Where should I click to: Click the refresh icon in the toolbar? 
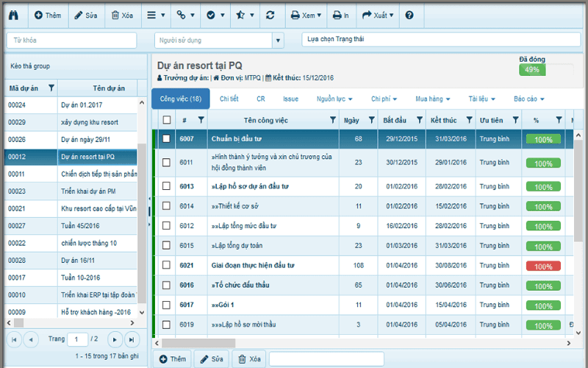point(270,15)
